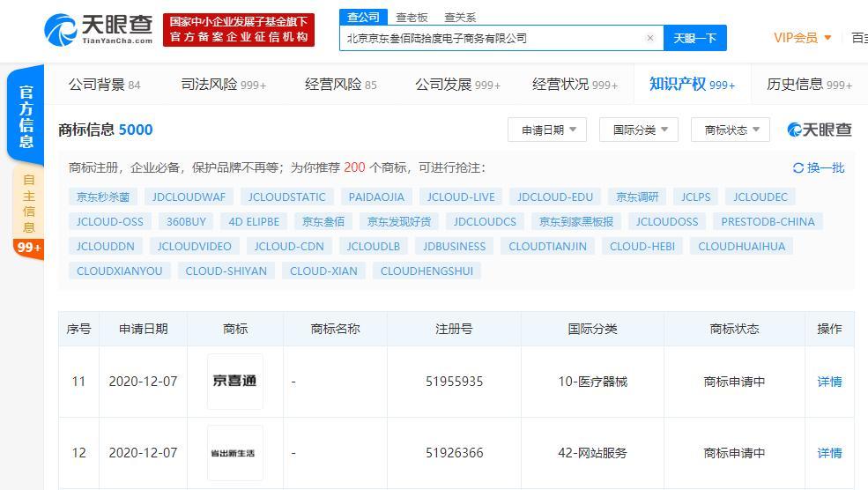Expand the 商标状态 filter dropdown
This screenshot has height=490, width=868.
pyautogui.click(x=731, y=130)
